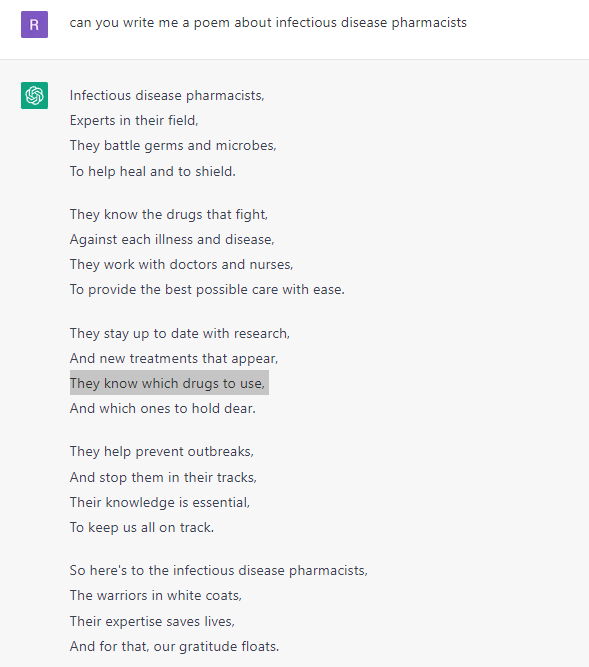Screen dimensions: 589x667
Task: Click the line 'They battle germs and microbes,'
Action: pyautogui.click(x=173, y=146)
